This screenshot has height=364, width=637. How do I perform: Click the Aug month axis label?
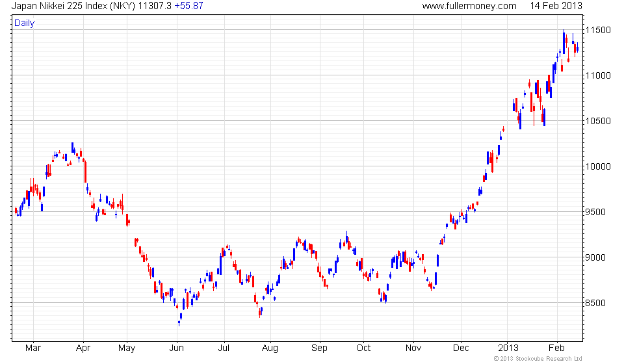pos(270,348)
